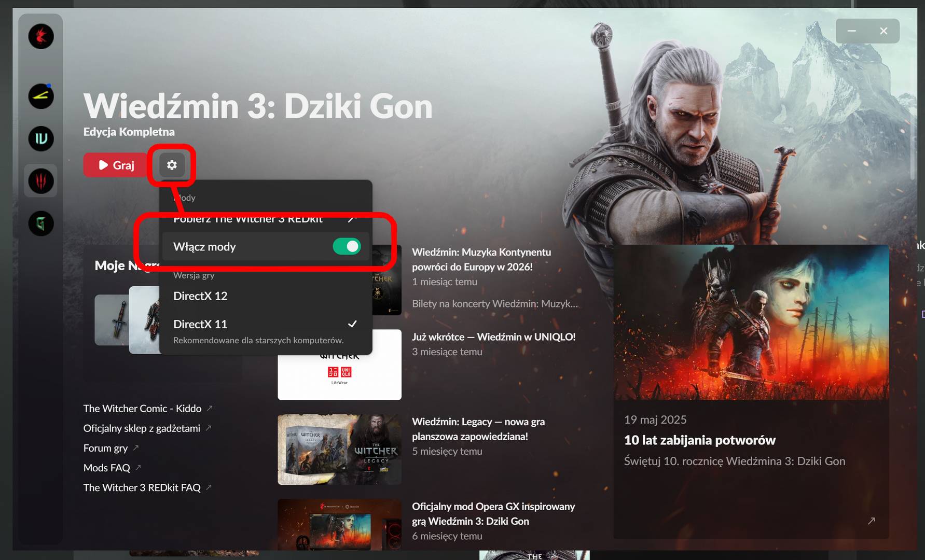925x560 pixels.
Task: Open the Wersja gry options list
Action: [x=194, y=275]
